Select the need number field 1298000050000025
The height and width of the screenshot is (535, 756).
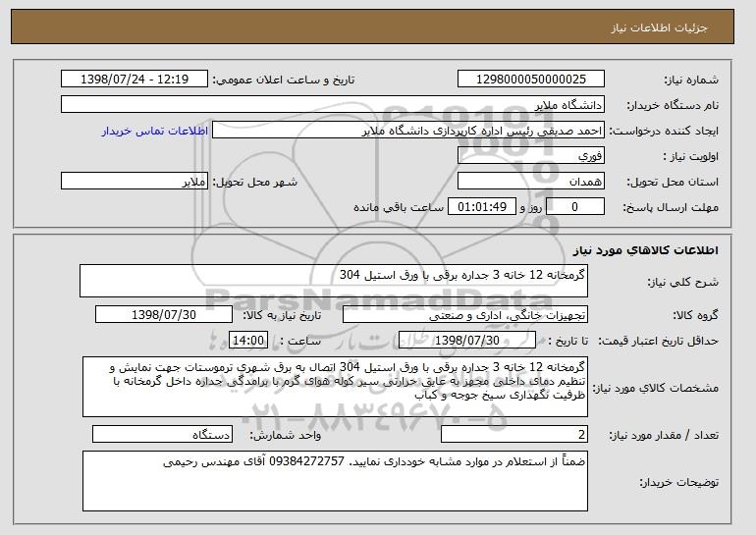[x=531, y=80]
